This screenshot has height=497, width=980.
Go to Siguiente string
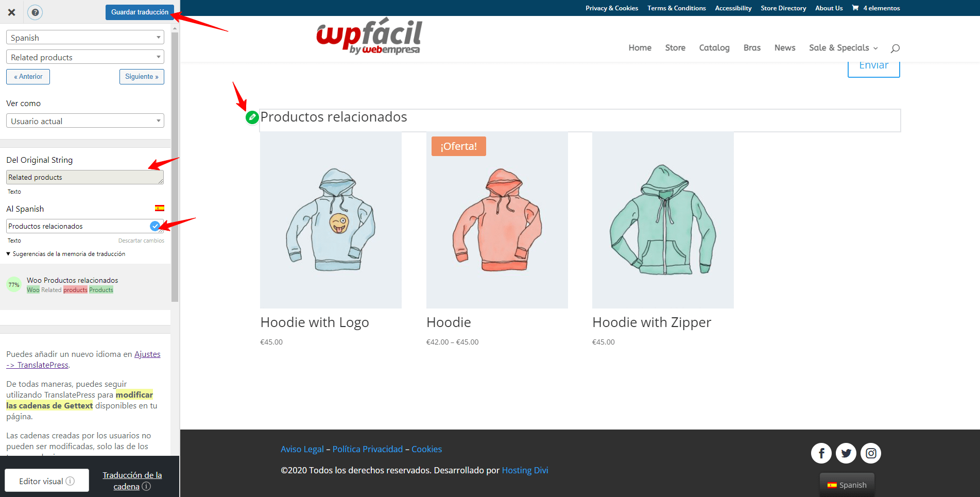[142, 77]
